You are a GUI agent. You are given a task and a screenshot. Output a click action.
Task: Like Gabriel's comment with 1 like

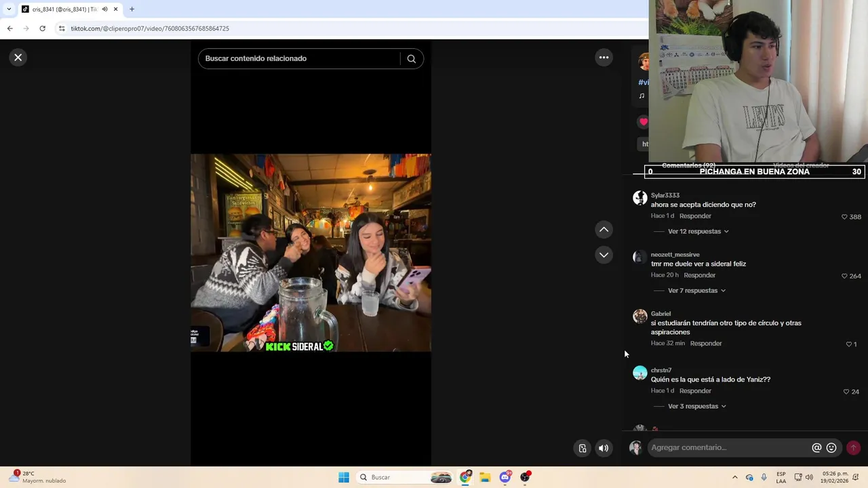point(848,344)
